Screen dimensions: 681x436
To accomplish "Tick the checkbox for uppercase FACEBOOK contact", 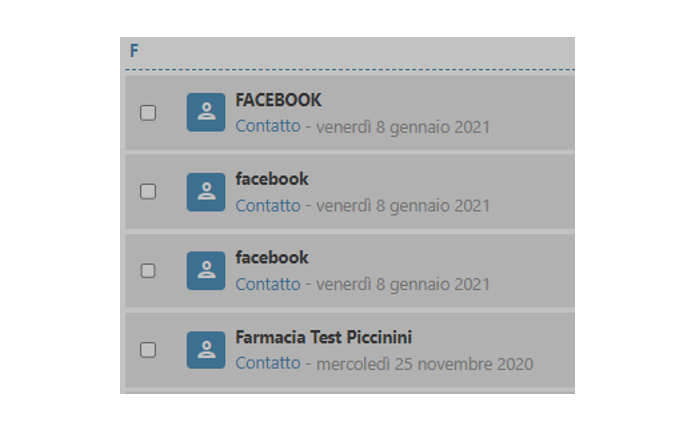I will point(148,113).
